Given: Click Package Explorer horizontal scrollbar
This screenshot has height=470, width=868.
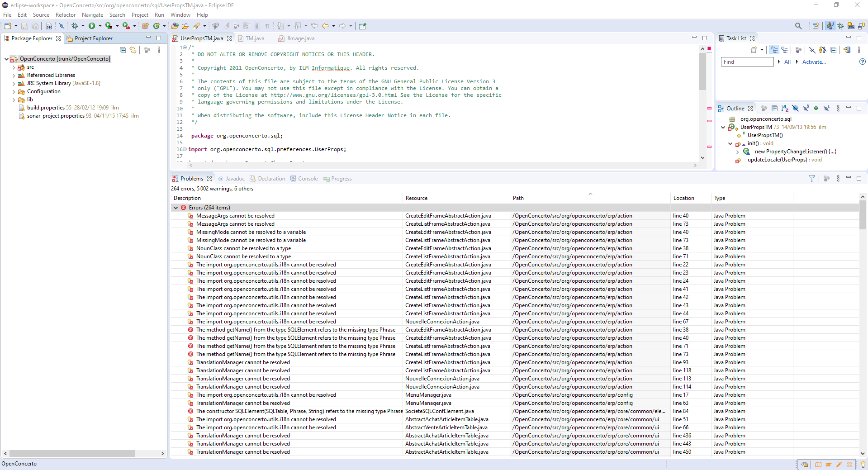Looking at the screenshot, I should [72, 453].
